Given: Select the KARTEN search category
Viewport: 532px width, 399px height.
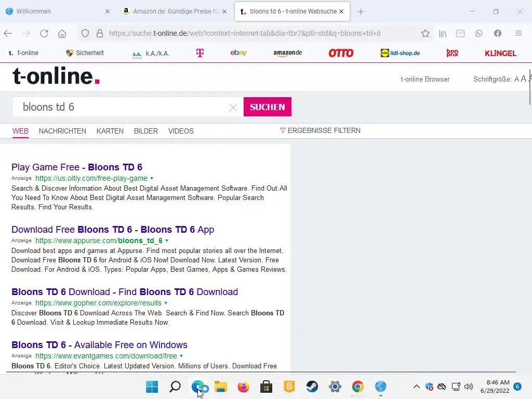Looking at the screenshot, I should tap(110, 131).
